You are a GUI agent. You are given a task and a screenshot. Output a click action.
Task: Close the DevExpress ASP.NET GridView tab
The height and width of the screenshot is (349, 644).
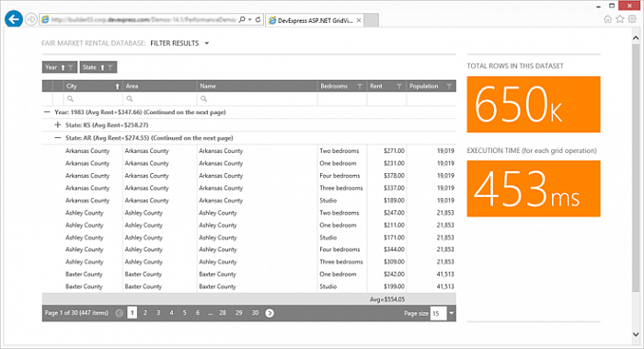(359, 20)
